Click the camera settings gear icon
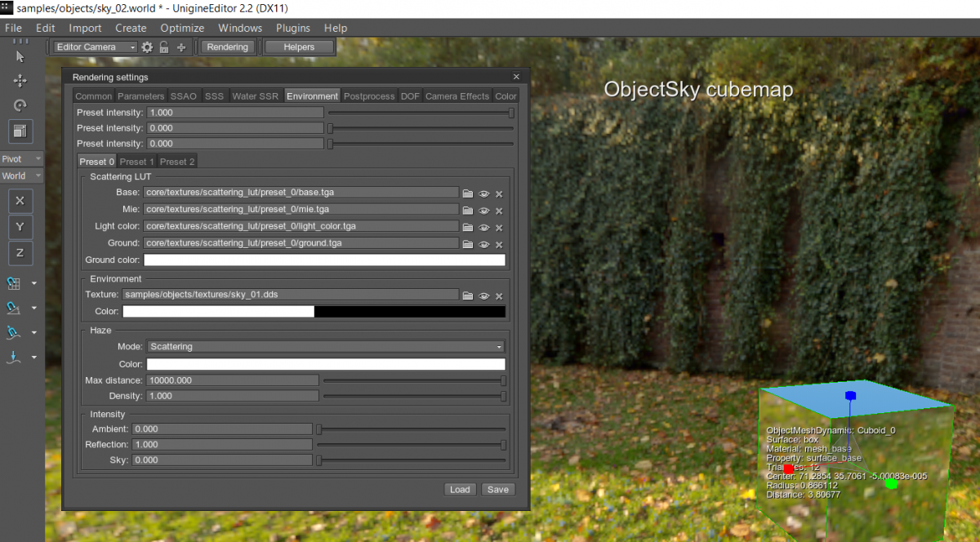Image resolution: width=980 pixels, height=542 pixels. [x=147, y=47]
